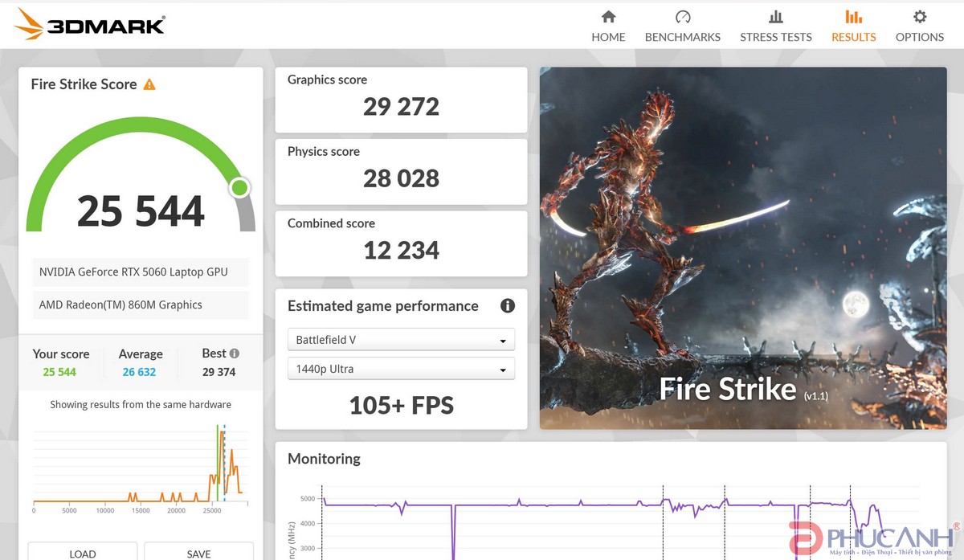Click the warning icon next to Fire Strike Score

[150, 84]
